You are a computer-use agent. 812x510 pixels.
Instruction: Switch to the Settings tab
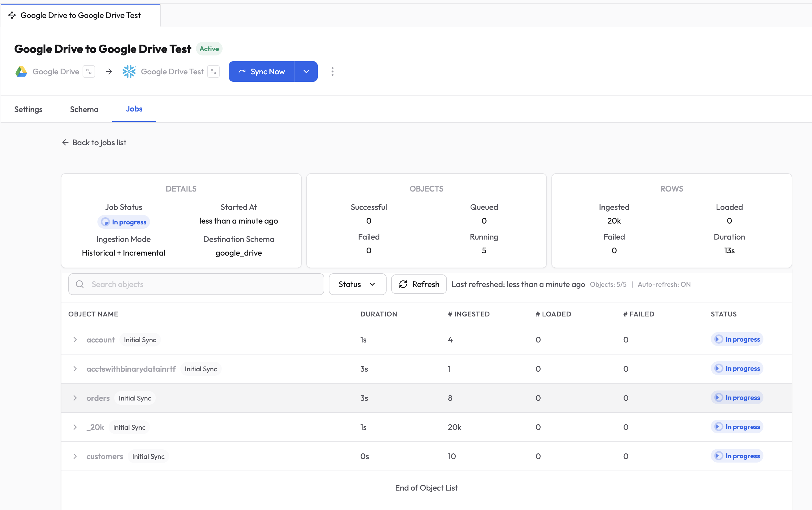tap(28, 109)
